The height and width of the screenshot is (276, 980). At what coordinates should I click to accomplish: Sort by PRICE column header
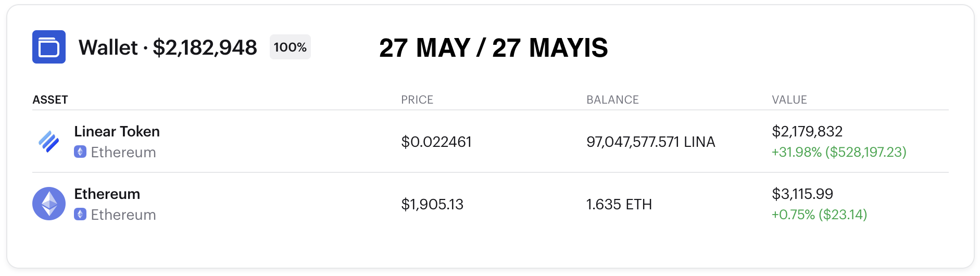(417, 99)
